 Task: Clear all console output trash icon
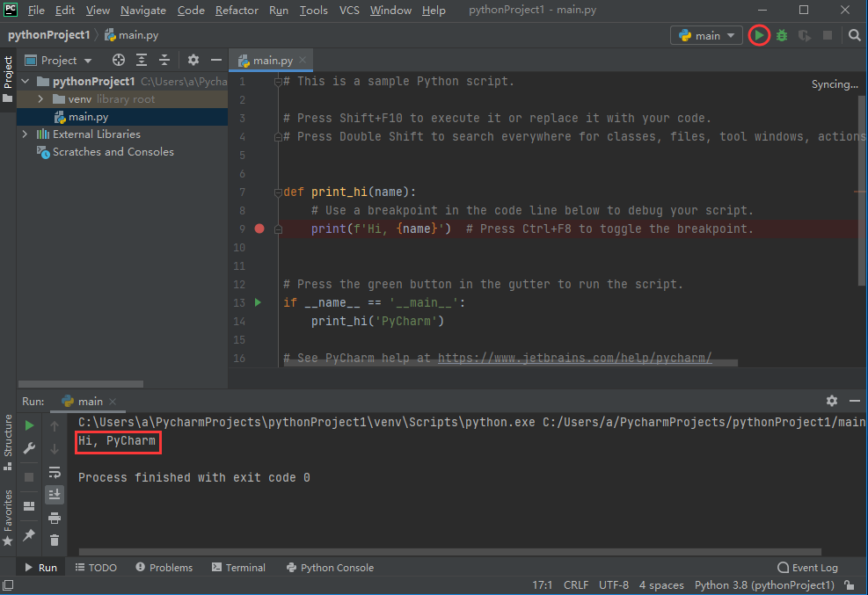(x=55, y=541)
